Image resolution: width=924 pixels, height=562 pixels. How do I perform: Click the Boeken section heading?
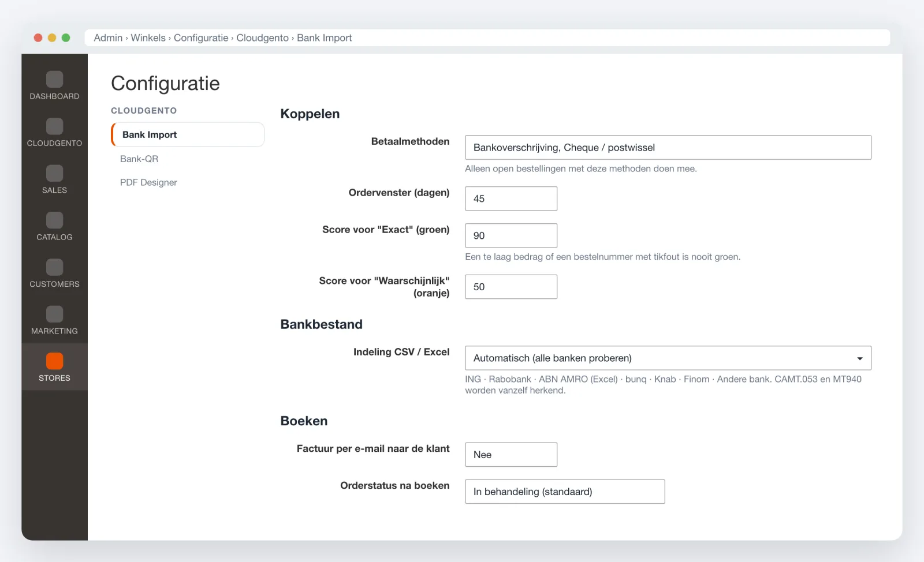(304, 421)
